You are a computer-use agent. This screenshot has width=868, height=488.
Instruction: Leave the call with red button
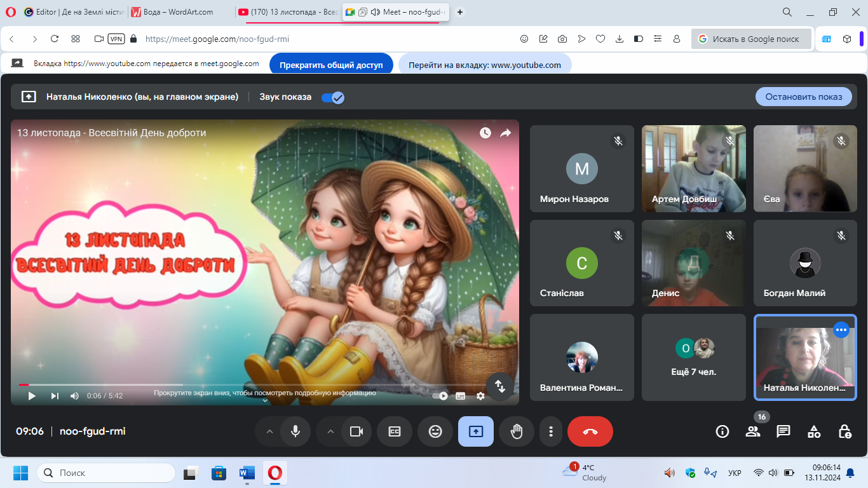pos(590,431)
